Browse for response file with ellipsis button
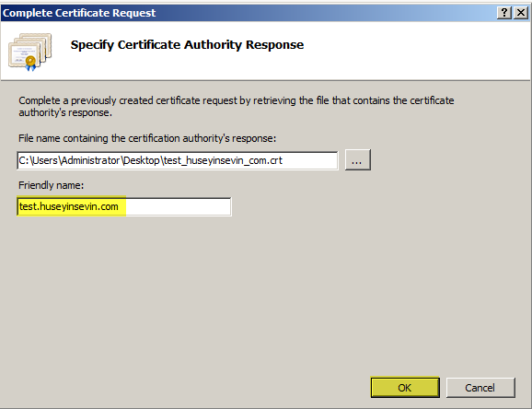The height and width of the screenshot is (409, 532). click(358, 160)
